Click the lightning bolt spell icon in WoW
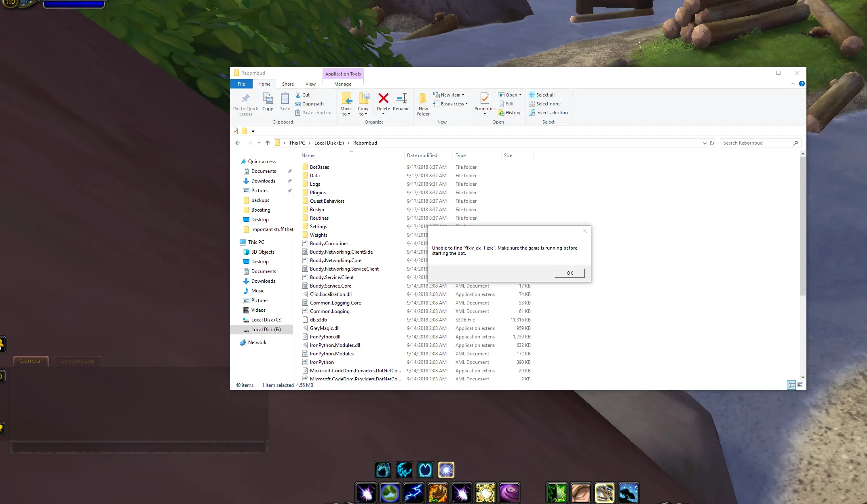Image resolution: width=867 pixels, height=504 pixels. 413,493
